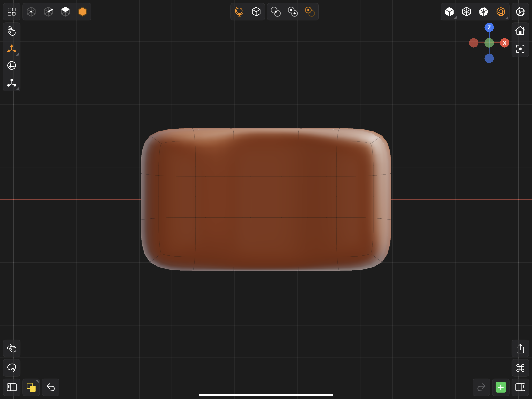
Task: Click the dark red negative X handle
Action: 474,43
